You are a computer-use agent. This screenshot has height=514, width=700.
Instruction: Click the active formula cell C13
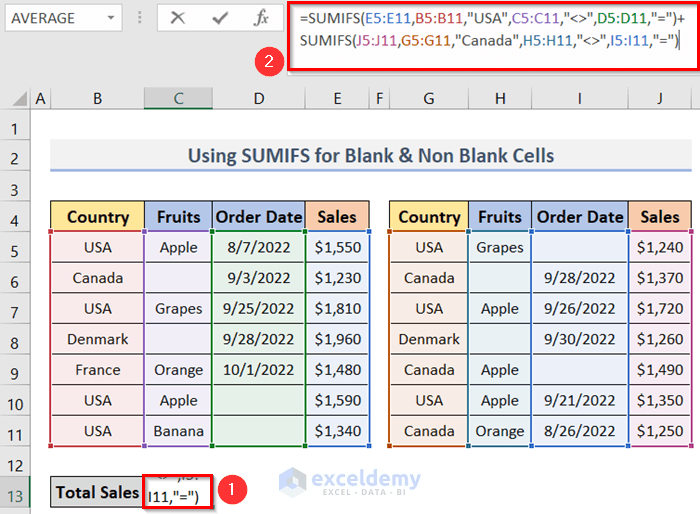pyautogui.click(x=178, y=491)
